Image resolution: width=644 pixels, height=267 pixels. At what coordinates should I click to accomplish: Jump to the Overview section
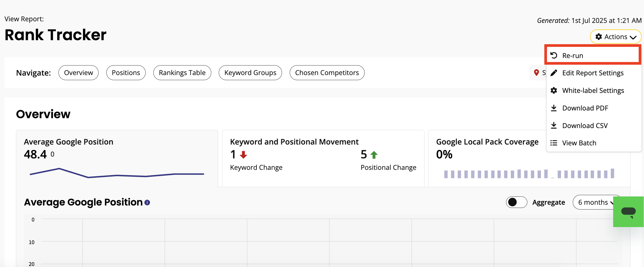tap(78, 73)
